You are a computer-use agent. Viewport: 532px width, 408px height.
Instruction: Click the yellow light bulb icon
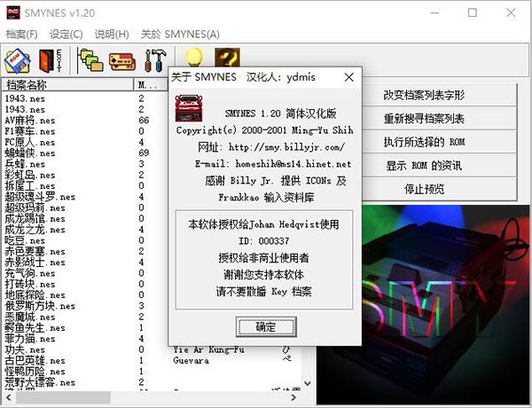(193, 57)
